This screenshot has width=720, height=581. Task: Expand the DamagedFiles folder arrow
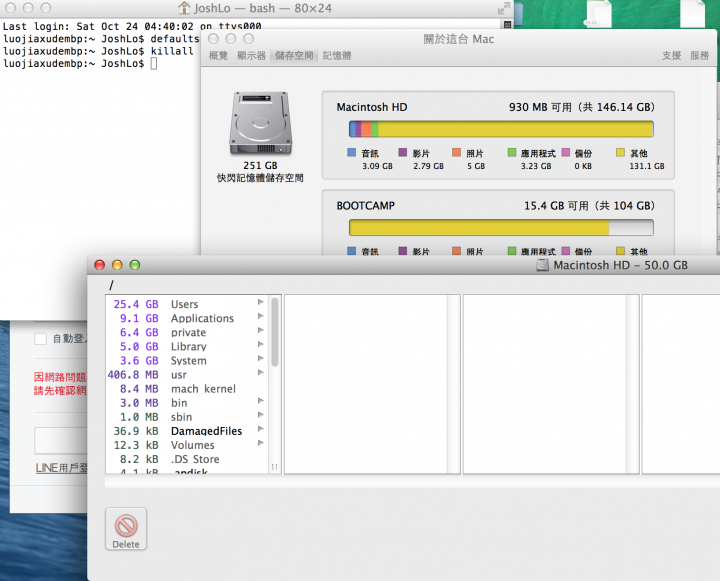260,429
